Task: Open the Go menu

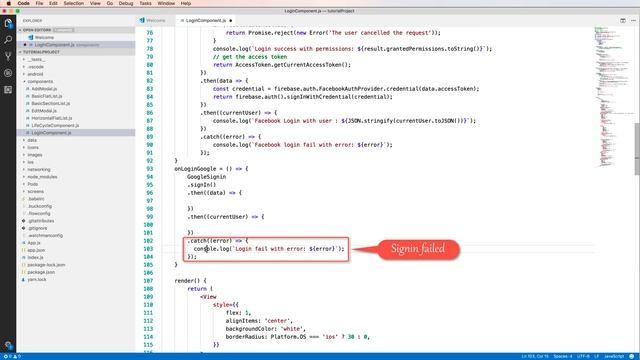Action: tap(110, 3)
